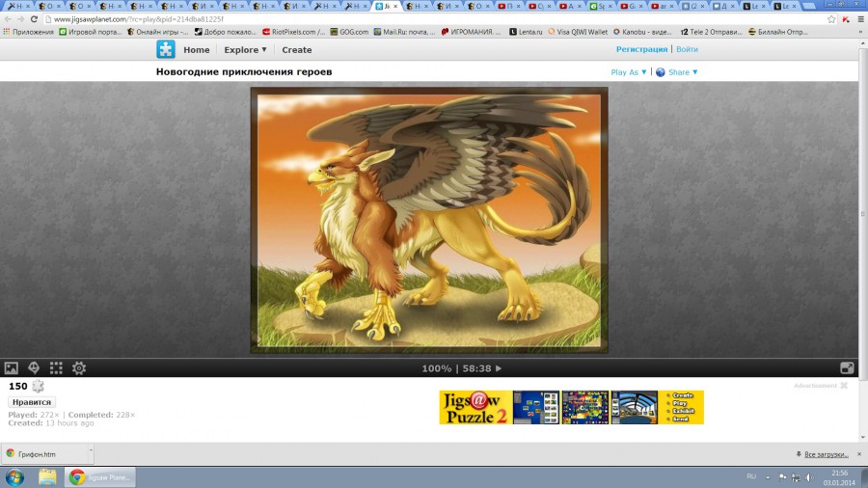Click the 100% | 58:38 progress text
Viewport: 868px width, 488px height.
click(x=457, y=368)
